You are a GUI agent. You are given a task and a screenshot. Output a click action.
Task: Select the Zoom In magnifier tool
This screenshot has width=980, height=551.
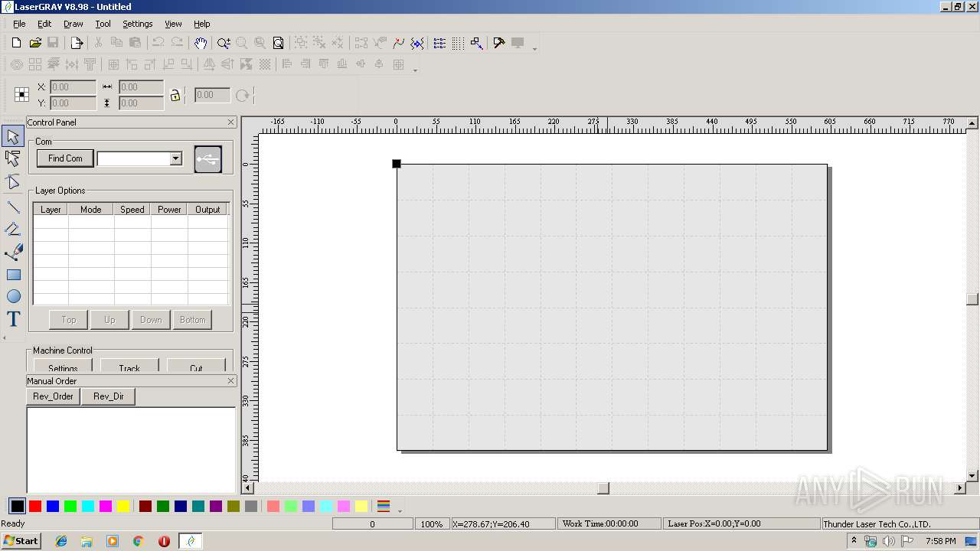[223, 43]
